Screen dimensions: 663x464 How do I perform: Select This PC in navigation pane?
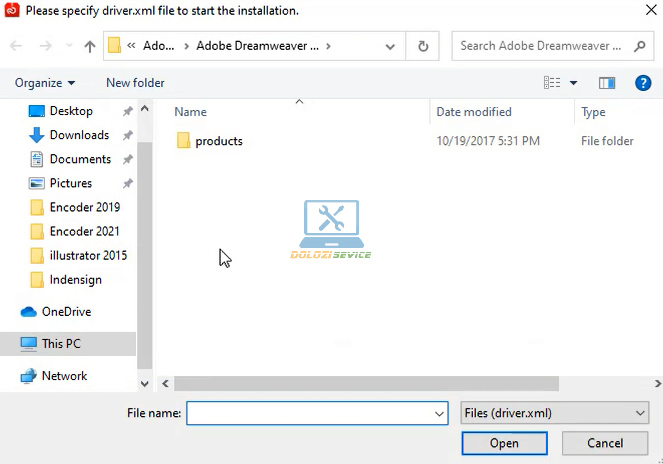click(61, 344)
